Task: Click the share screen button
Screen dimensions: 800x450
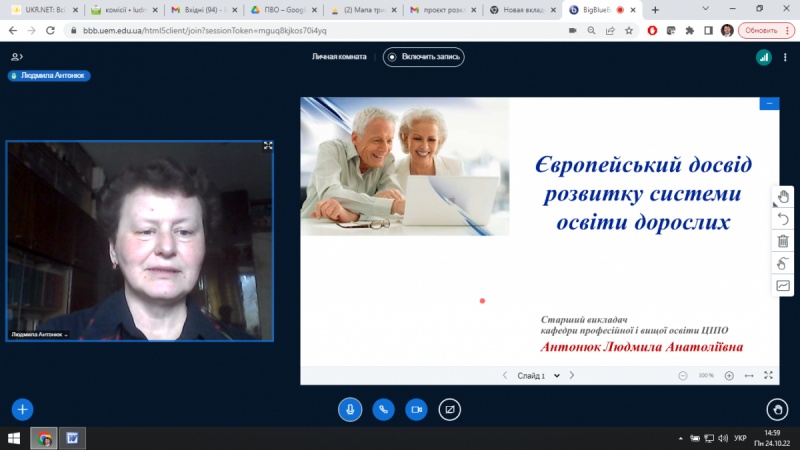Action: point(450,409)
